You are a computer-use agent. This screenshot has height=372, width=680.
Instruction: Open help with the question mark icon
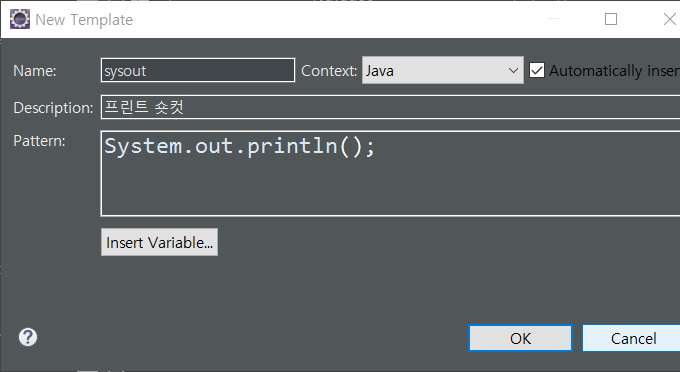(28, 337)
